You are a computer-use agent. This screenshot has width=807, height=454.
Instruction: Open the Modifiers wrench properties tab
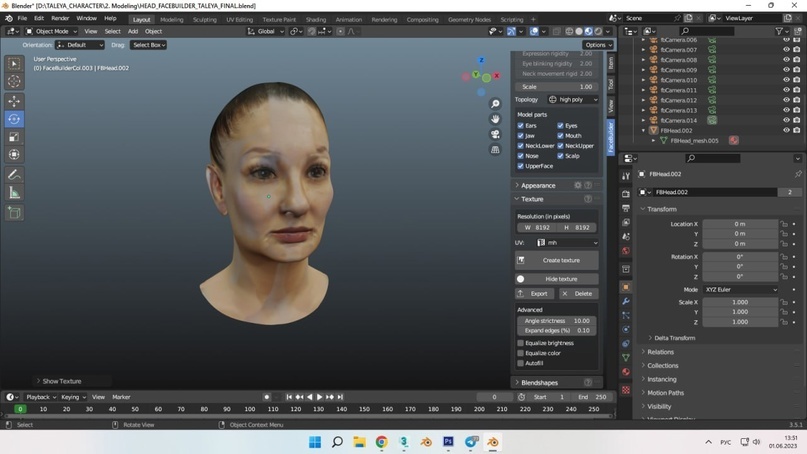pyautogui.click(x=626, y=301)
